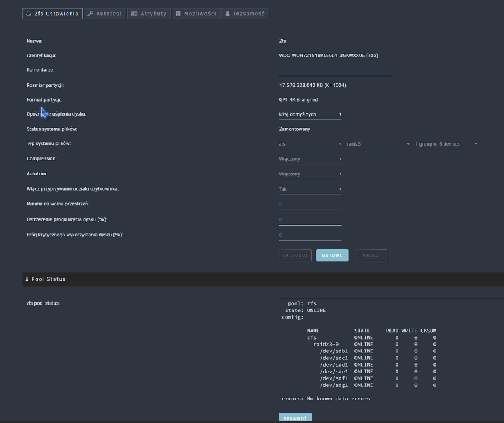Click the Nazwa label
The image size is (504, 423).
[34, 41]
